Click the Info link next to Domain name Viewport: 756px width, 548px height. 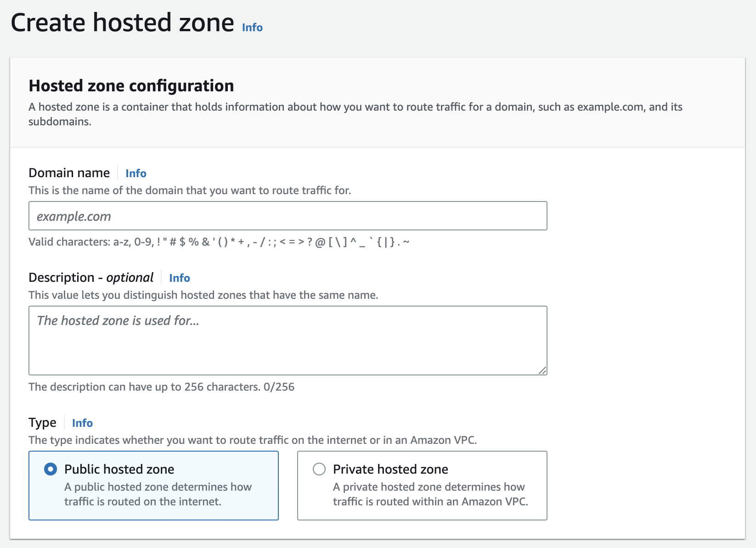click(136, 173)
